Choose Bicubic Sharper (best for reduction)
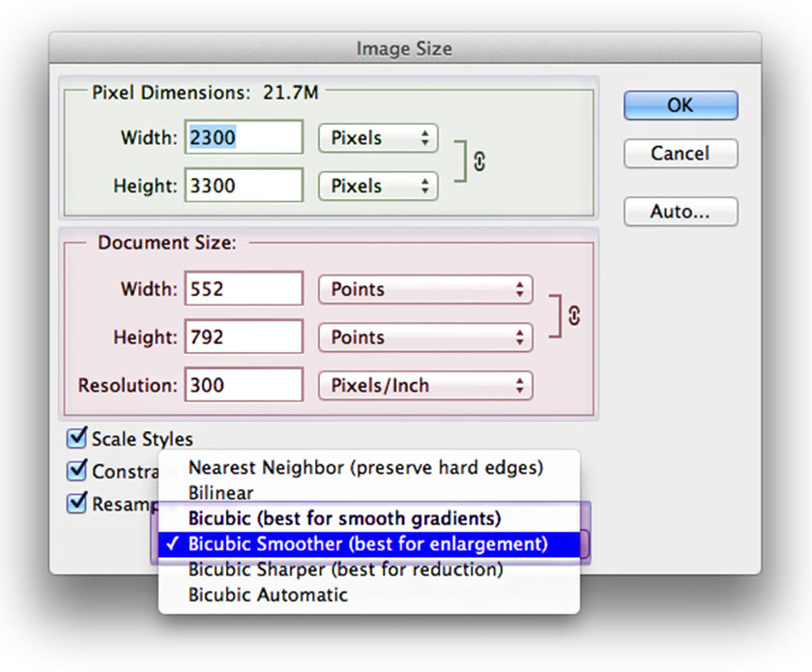The width and height of the screenshot is (812, 672). (345, 570)
